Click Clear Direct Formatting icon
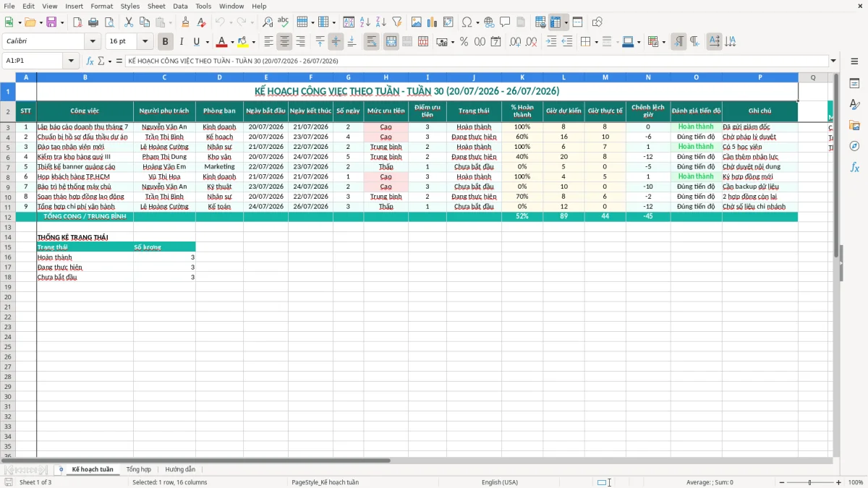This screenshot has height=488, width=868. point(202,22)
